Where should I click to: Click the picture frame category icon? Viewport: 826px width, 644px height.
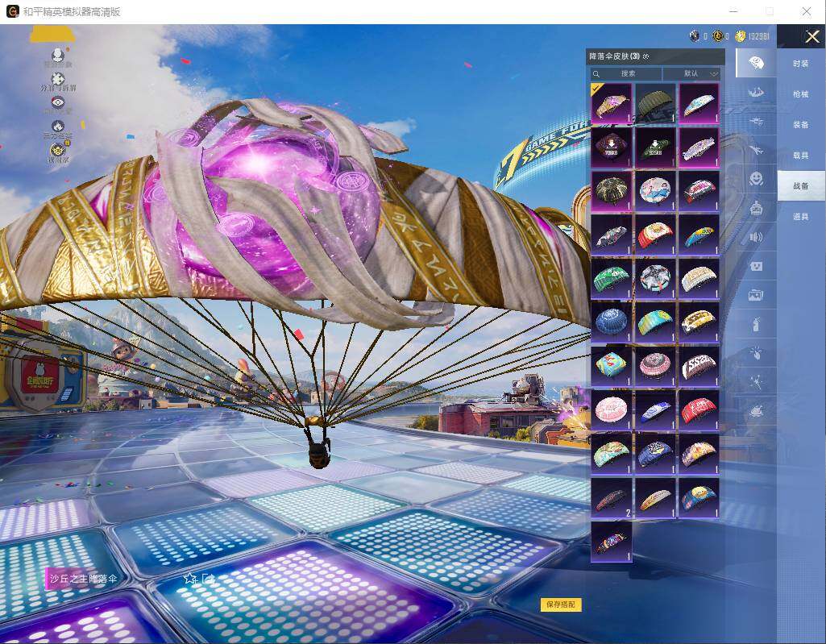(x=756, y=295)
